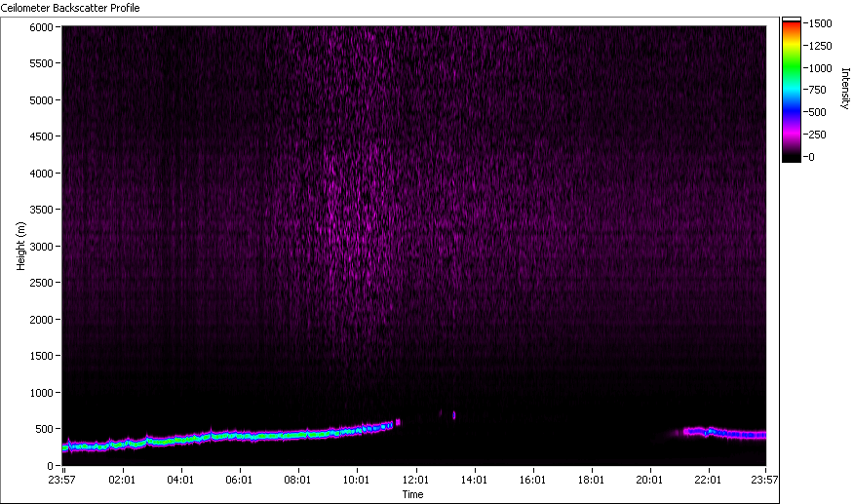The width and height of the screenshot is (854, 504).
Task: Click the Ceilometer Backscatter Profile title
Action: [x=70, y=8]
